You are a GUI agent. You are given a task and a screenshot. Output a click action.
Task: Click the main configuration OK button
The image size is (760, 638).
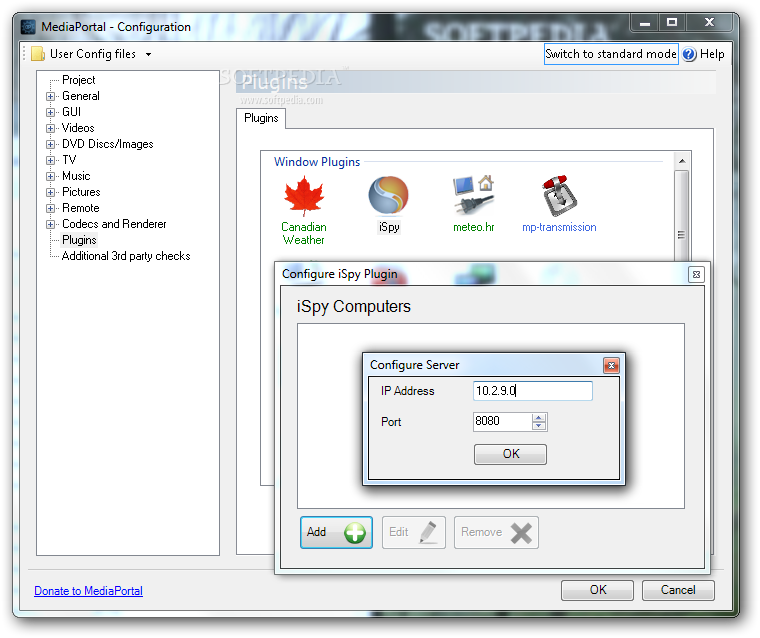tap(597, 590)
